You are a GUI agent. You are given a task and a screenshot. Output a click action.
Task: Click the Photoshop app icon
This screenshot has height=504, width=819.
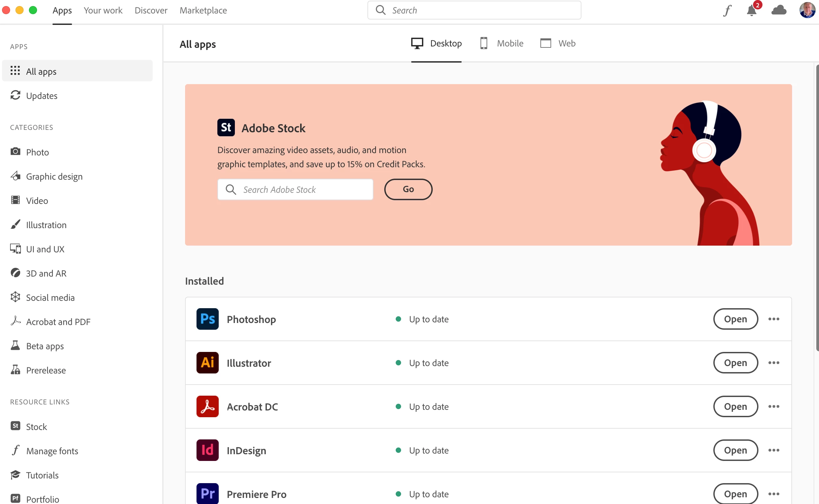pos(207,319)
